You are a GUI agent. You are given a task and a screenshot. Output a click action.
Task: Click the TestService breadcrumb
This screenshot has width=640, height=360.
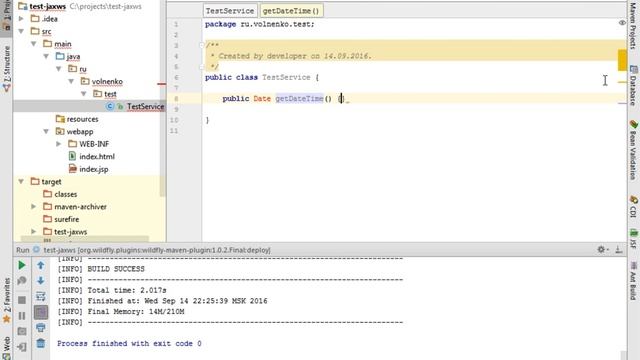230,11
